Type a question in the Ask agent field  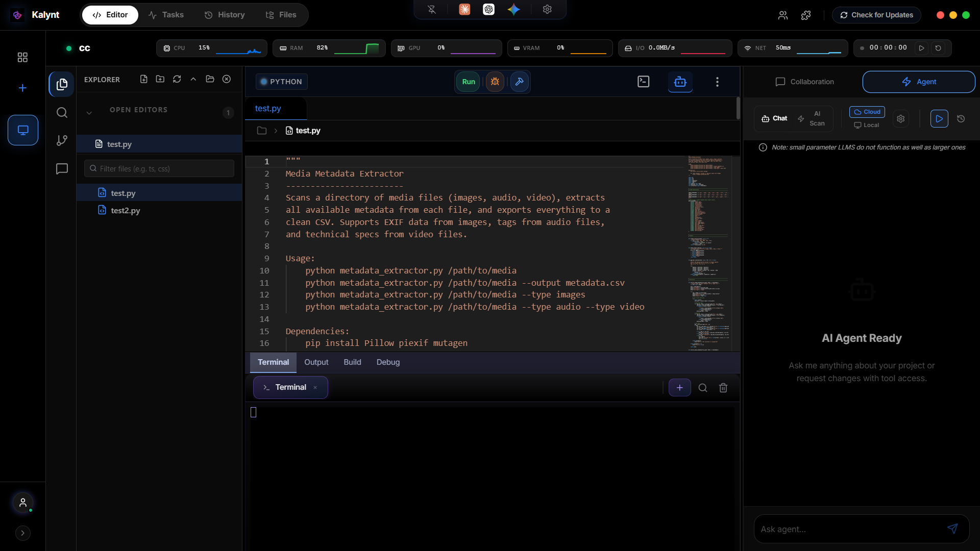847,529
